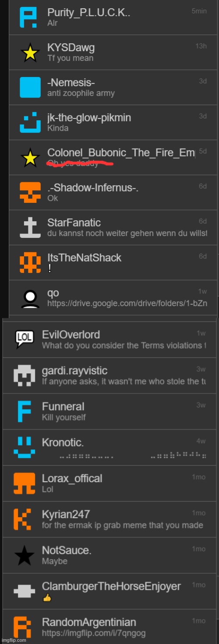
Task: Open the Purity_P.L.U.C.K.. conversation avatar
Action: point(30,17)
